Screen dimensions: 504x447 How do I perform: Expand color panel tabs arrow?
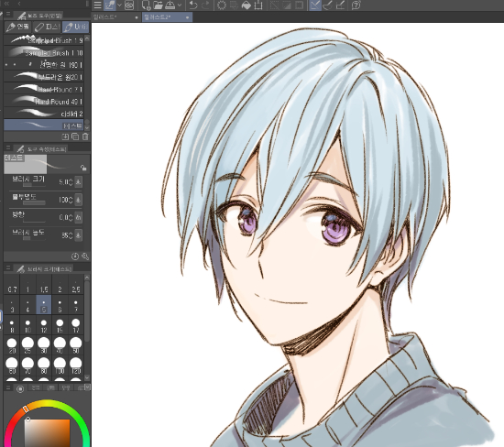point(87,387)
